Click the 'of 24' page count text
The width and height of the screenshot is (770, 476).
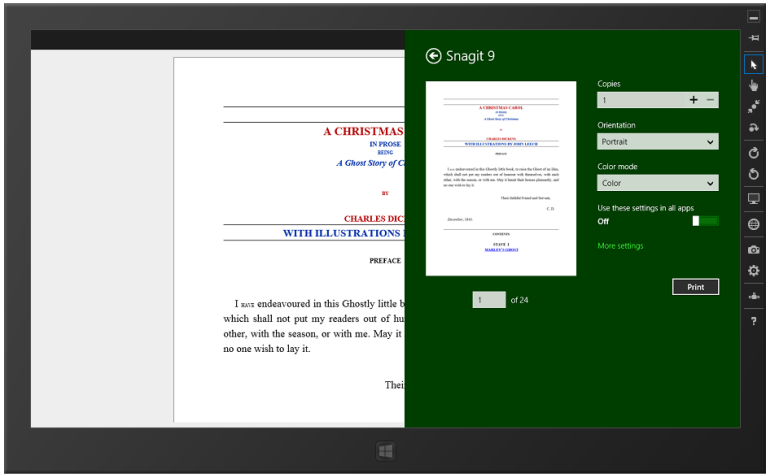point(520,300)
